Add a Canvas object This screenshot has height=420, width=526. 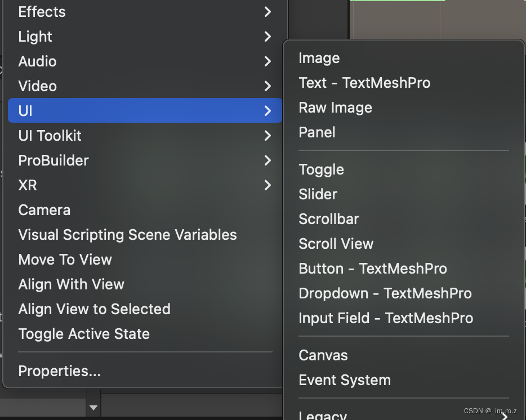tap(323, 355)
